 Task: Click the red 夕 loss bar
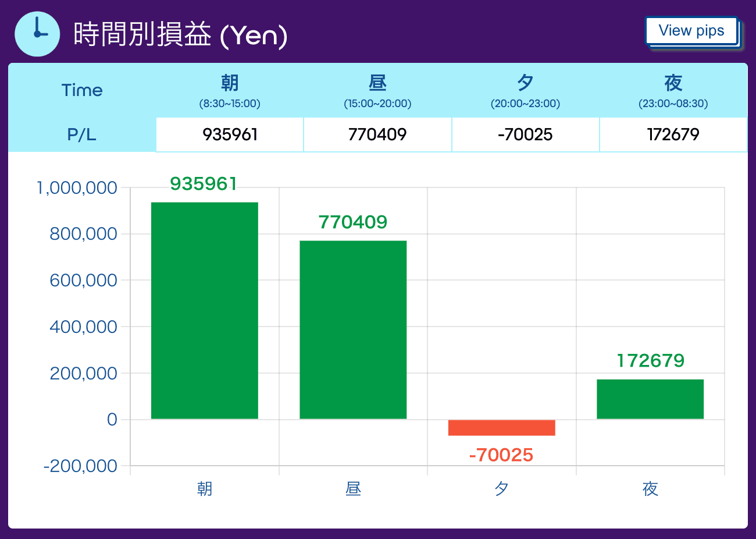(502, 428)
